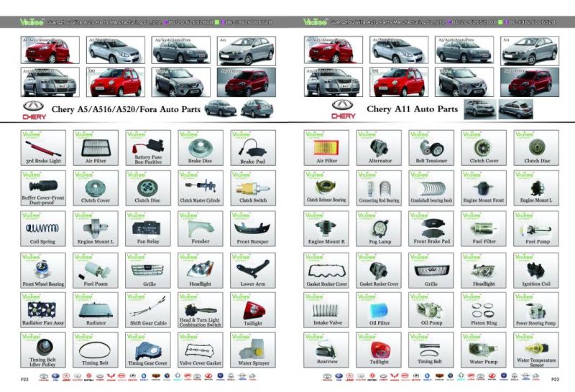The image size is (575, 392).
Task: Select the Coil Spring thumbnail
Action: [43, 228]
